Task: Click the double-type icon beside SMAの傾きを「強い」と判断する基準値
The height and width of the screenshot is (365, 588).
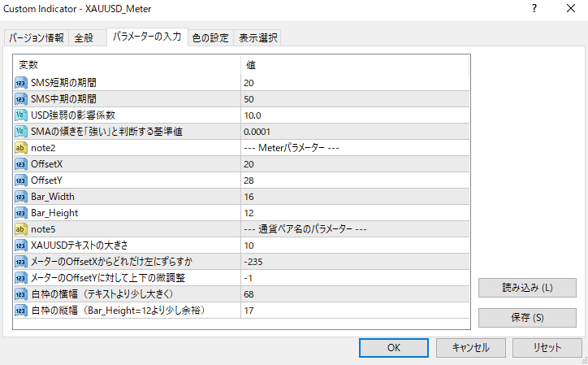Action: coord(20,132)
